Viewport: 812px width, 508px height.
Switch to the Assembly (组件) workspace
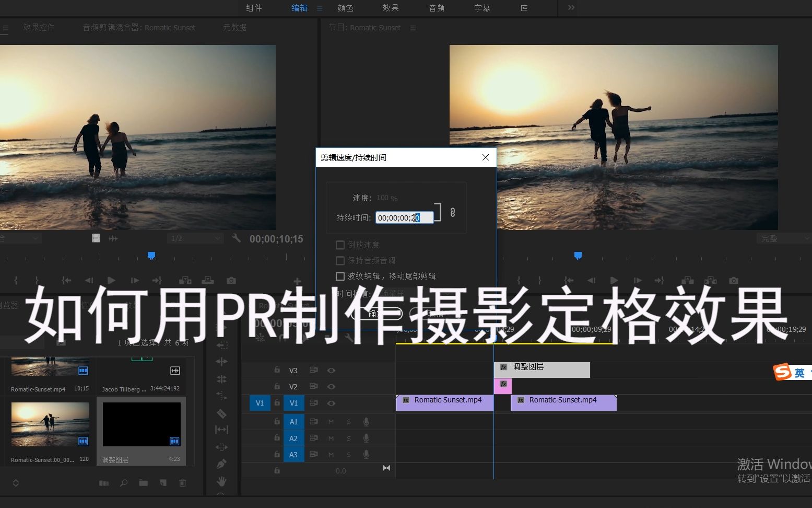point(254,8)
